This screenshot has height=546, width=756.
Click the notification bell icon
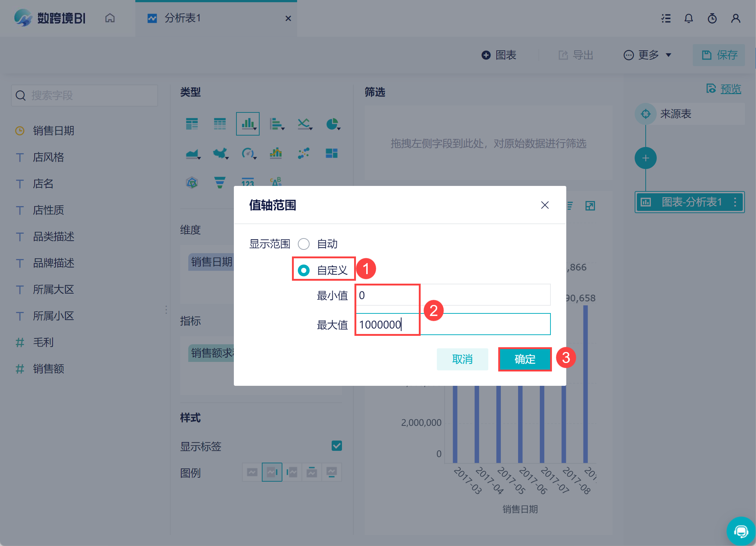(x=688, y=18)
